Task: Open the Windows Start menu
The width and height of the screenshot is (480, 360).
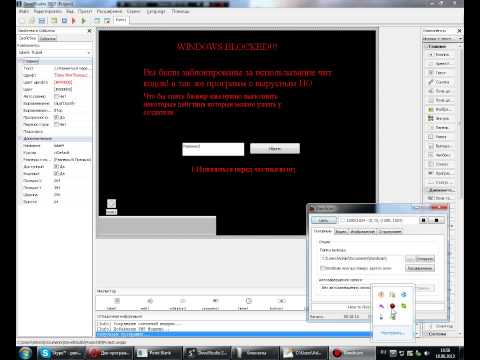Action: click(x=25, y=353)
